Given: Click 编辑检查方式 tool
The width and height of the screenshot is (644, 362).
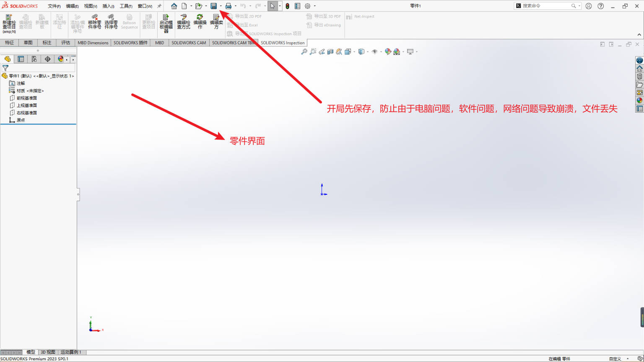Looking at the screenshot, I should 183,22.
